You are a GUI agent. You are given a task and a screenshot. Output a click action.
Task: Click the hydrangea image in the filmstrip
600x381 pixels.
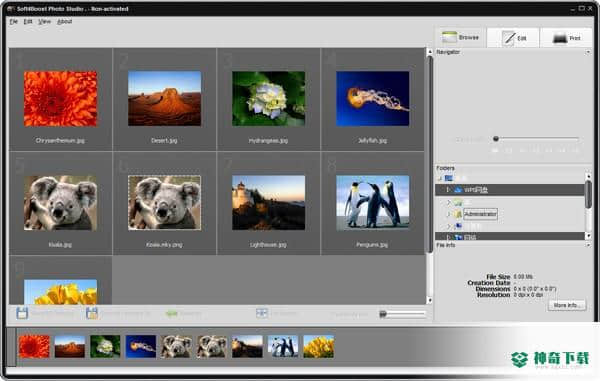pyautogui.click(x=105, y=347)
